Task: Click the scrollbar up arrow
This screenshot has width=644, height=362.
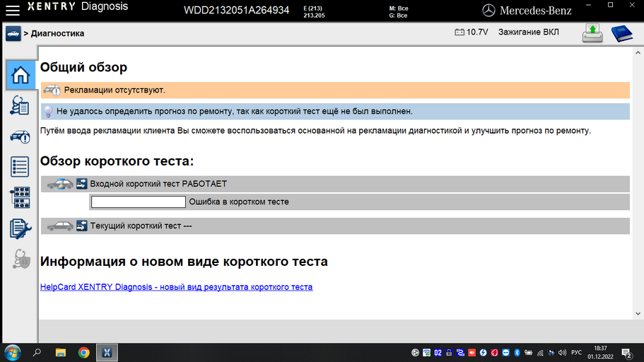Action: click(638, 52)
